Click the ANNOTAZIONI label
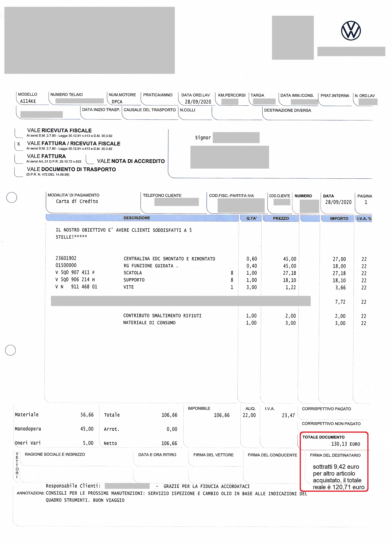This screenshot has width=392, height=544. pos(30,493)
